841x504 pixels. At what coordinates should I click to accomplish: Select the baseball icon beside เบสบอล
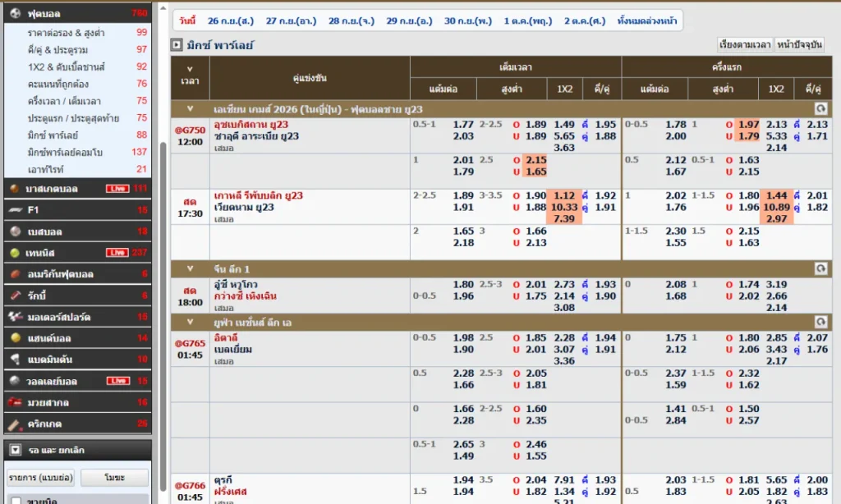coord(15,231)
